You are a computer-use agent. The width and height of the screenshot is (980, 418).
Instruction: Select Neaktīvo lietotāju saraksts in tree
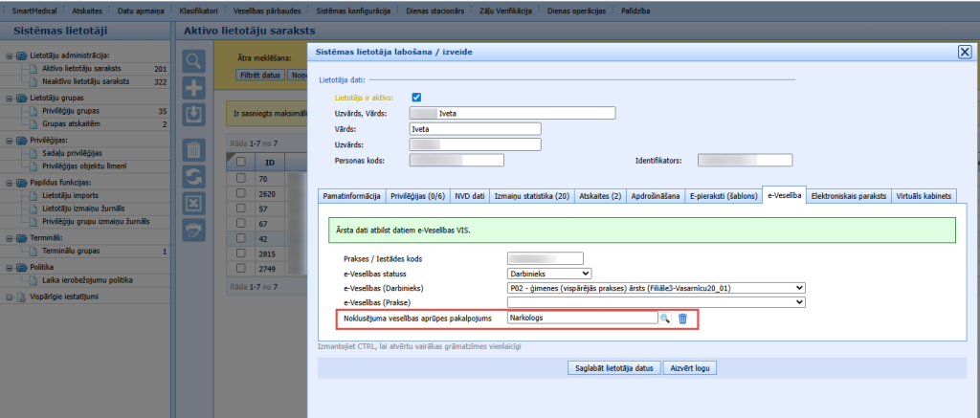click(x=85, y=81)
